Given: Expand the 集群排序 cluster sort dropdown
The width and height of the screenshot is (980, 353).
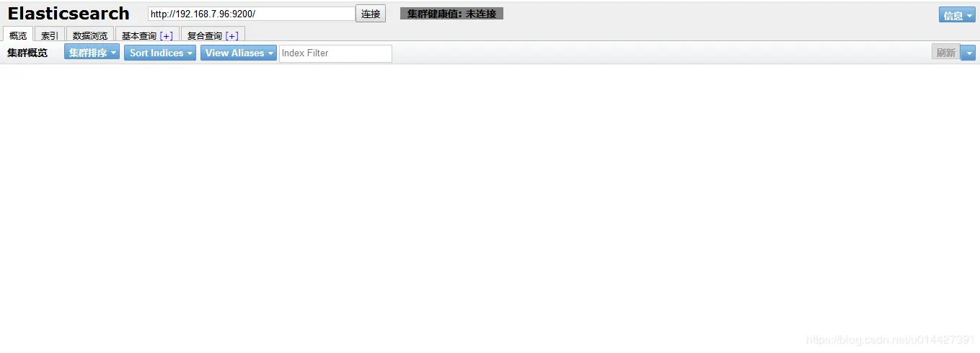Looking at the screenshot, I should 92,53.
